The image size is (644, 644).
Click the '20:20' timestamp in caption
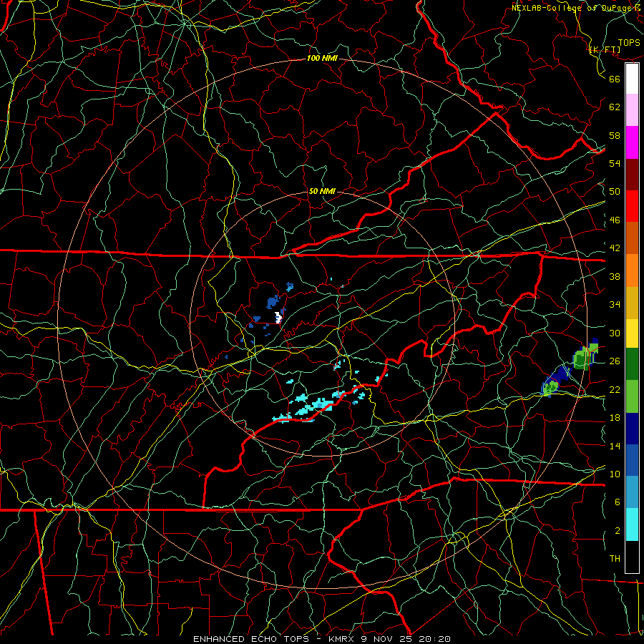pos(434,639)
